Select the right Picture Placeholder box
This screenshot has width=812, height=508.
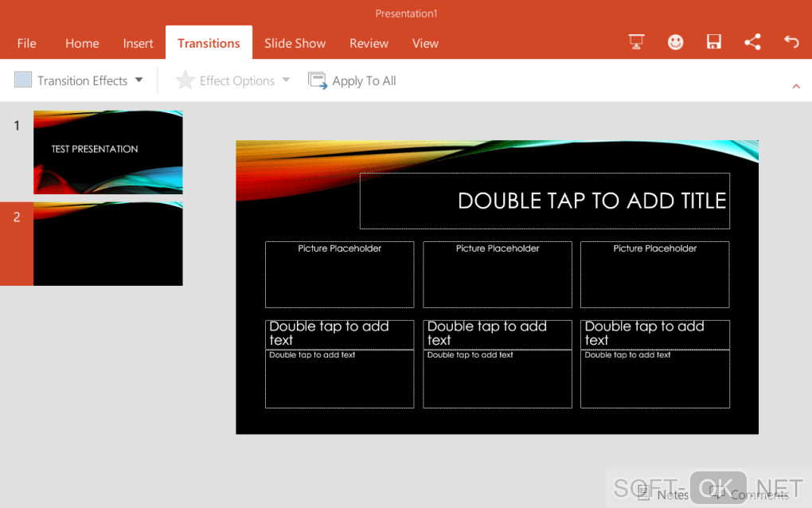point(655,275)
